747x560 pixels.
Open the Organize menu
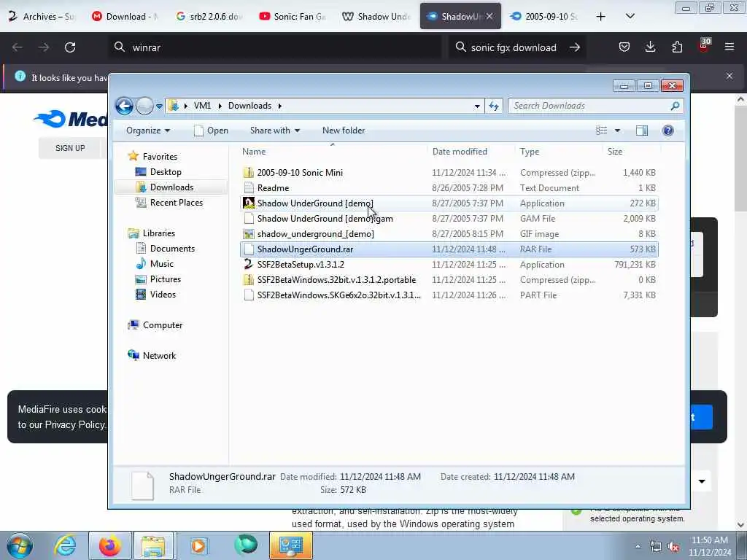click(x=147, y=131)
